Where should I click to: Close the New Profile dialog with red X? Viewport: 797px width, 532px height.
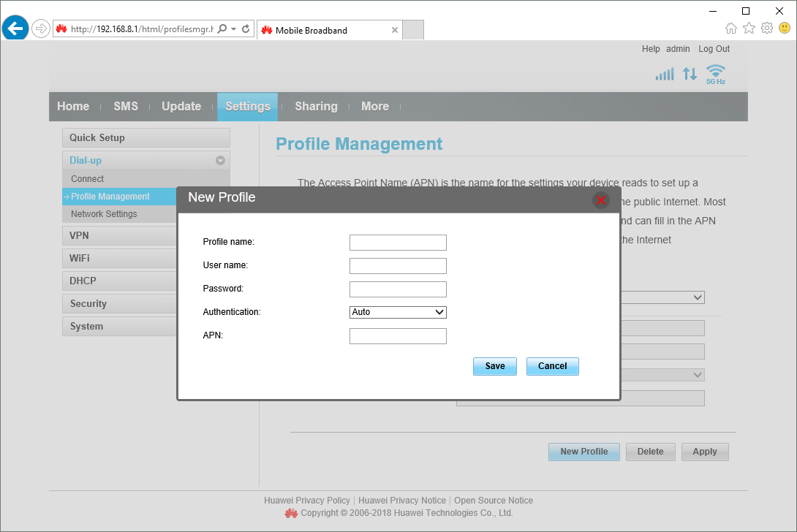click(600, 199)
